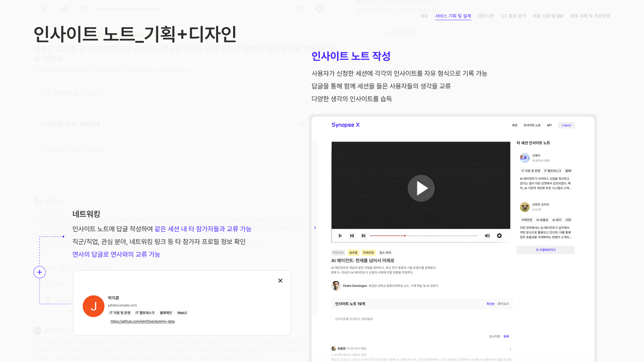Click the circled plus icon

click(40, 272)
